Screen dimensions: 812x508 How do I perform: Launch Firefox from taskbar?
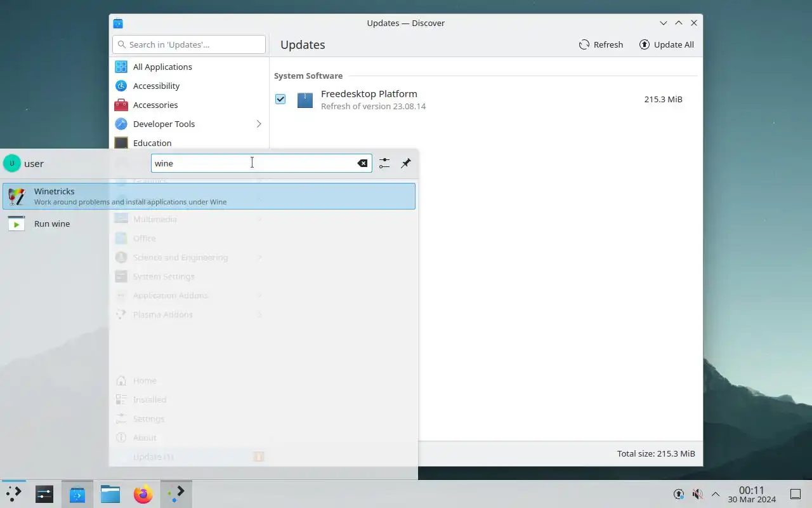coord(143,494)
